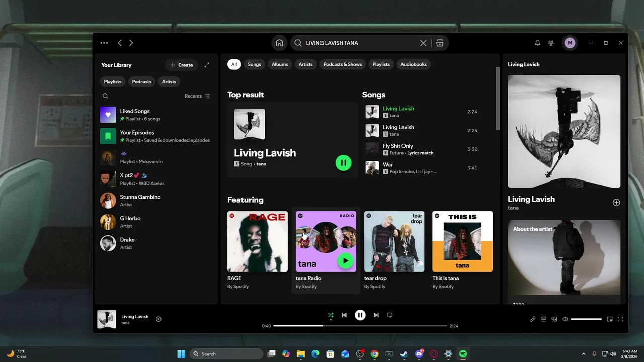Screen dimensions: 644x362
Task: Open Google Chrome from the taskbar
Action: point(374,354)
